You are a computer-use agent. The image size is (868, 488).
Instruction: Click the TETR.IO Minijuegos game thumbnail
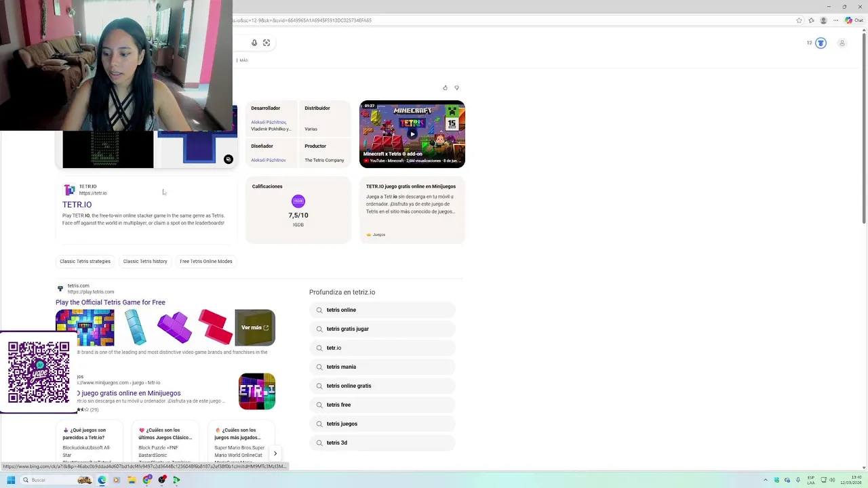257,391
